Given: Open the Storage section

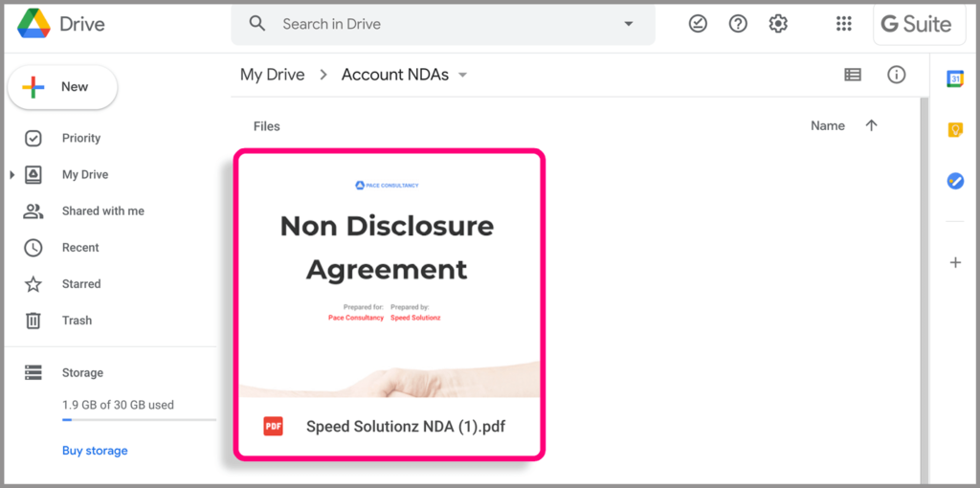Looking at the screenshot, I should [82, 373].
